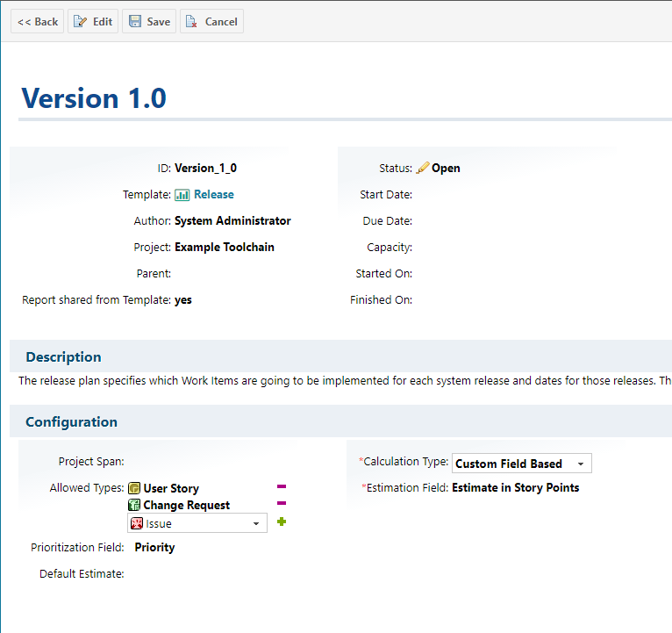This screenshot has height=633, width=672.
Task: Remove User Story with minus icon
Action: pos(282,486)
